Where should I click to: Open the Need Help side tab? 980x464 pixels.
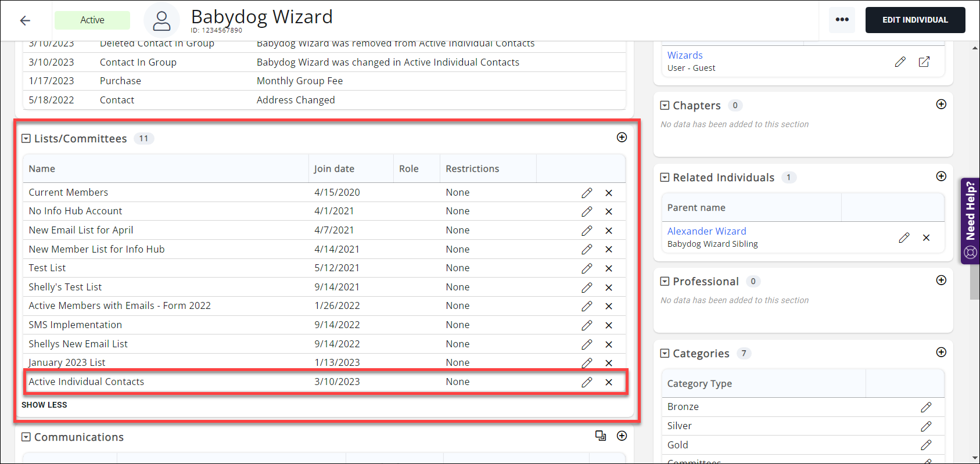tap(970, 221)
